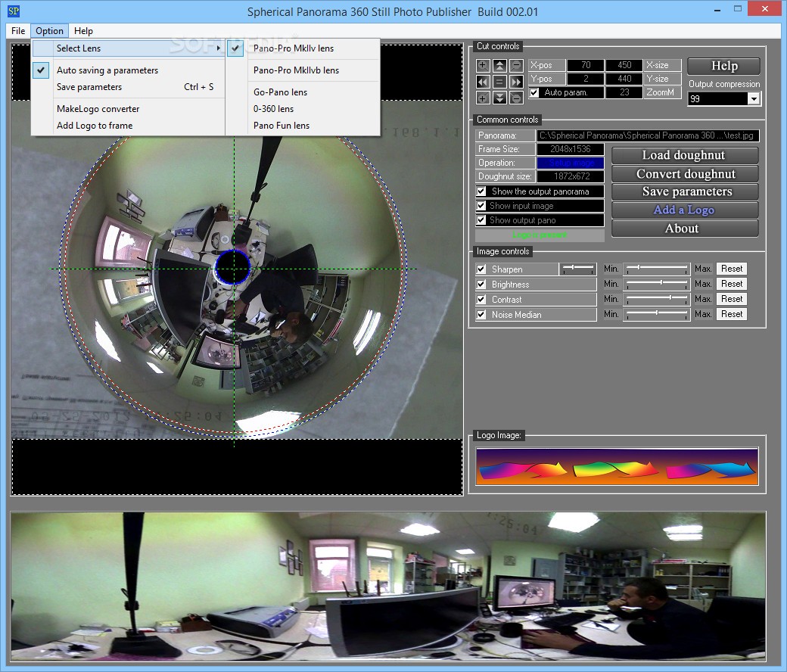787x672 pixels.
Task: Click the upper zoom-in magnifier in Cut controls
Action: click(482, 65)
